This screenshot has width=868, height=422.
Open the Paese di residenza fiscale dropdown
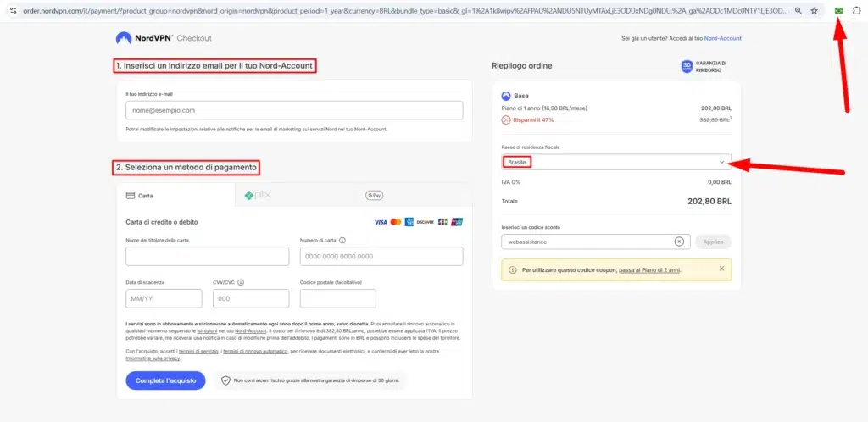pos(616,162)
